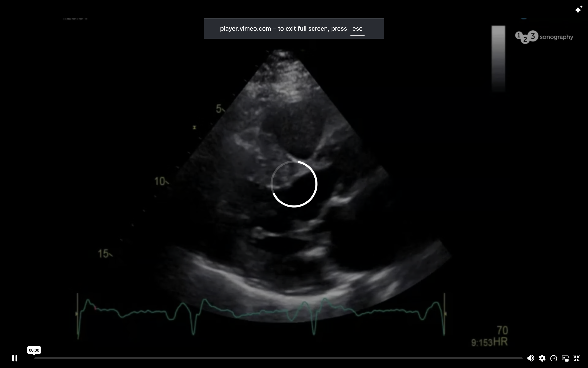Click the sparkle AI icon at top right

pyautogui.click(x=579, y=9)
